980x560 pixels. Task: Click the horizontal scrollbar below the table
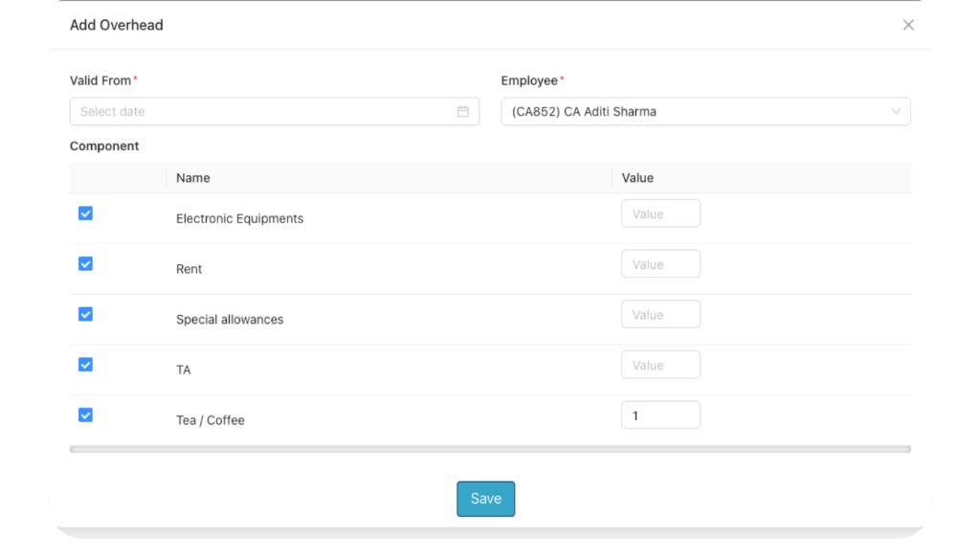[488, 448]
